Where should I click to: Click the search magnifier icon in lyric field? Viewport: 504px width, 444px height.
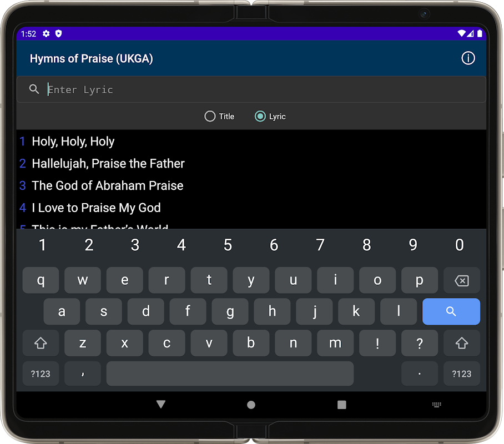(x=34, y=89)
